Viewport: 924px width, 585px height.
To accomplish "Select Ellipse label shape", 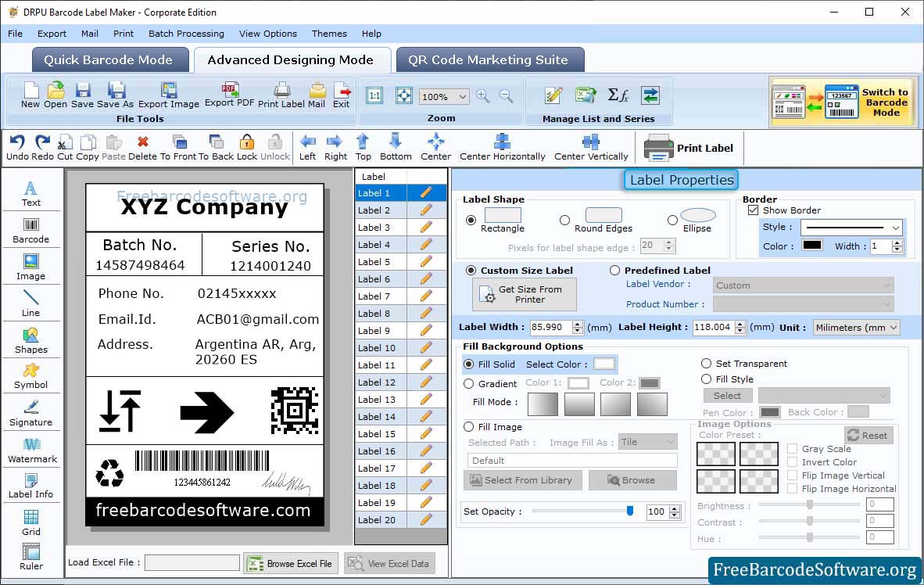I will pos(672,220).
